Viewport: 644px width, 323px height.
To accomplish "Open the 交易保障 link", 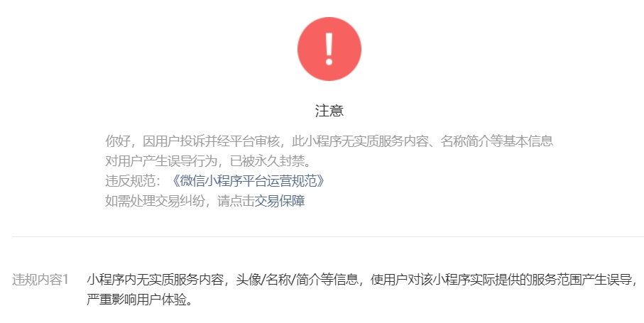I will point(280,201).
